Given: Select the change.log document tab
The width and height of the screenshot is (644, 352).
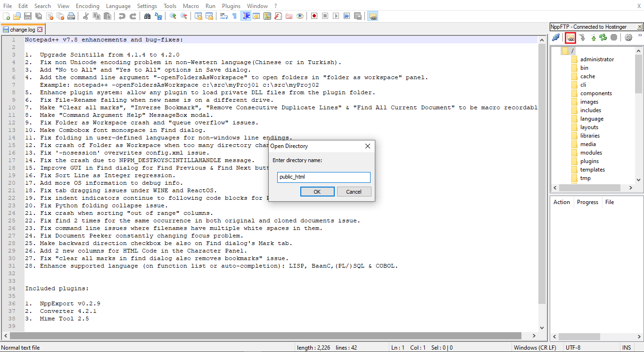Looking at the screenshot, I should tap(23, 28).
